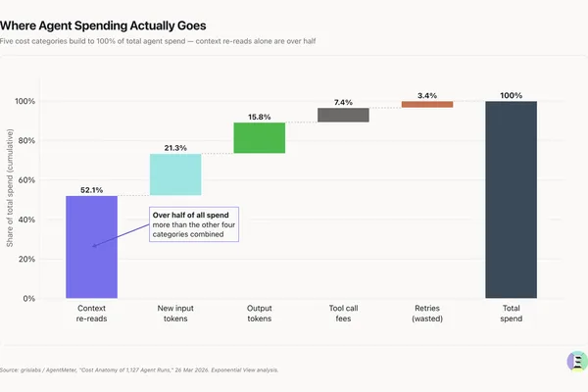Select the gray Tool call fees bar
Screen dimensions: 588x392
pyautogui.click(x=344, y=115)
